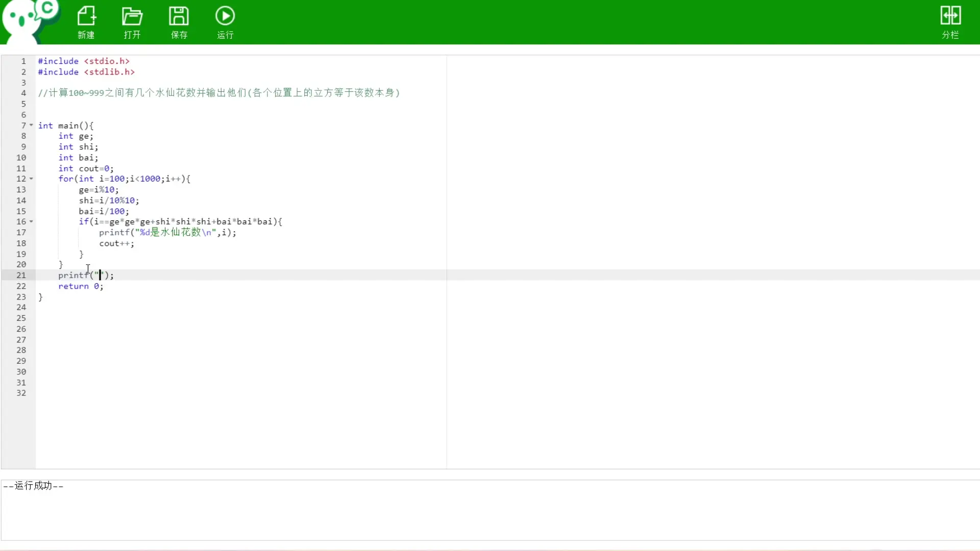
Task: Click the if condition on line 16
Action: 180,222
